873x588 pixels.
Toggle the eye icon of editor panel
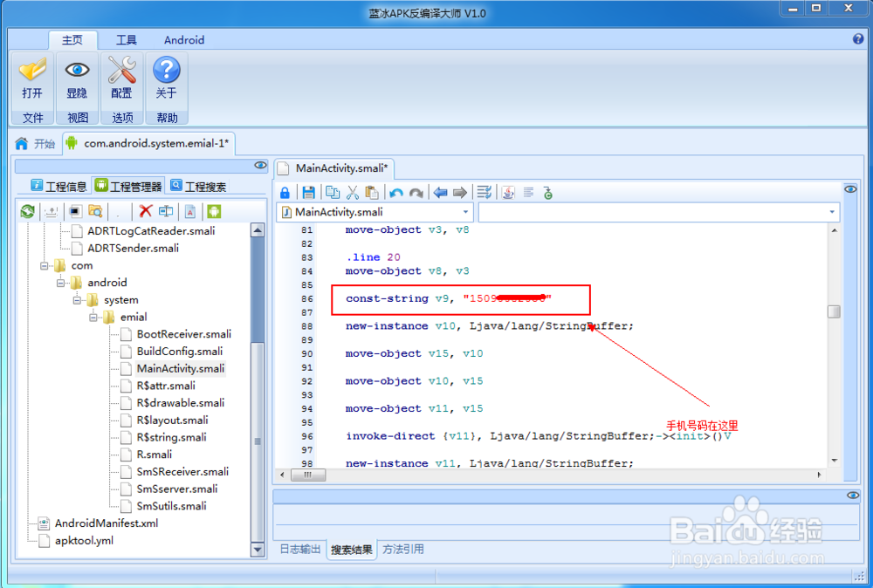pos(850,189)
